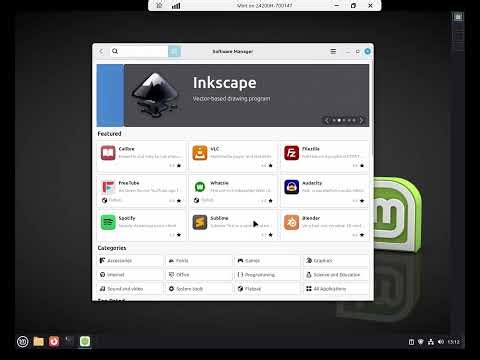
Task: Click the star rating on the Blender card
Action: tap(359, 235)
